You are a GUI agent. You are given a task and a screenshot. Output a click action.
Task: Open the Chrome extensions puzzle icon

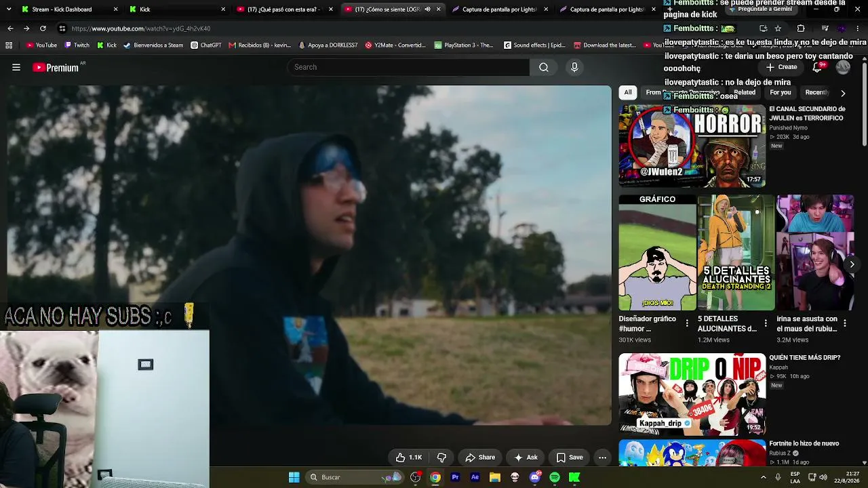[801, 28]
